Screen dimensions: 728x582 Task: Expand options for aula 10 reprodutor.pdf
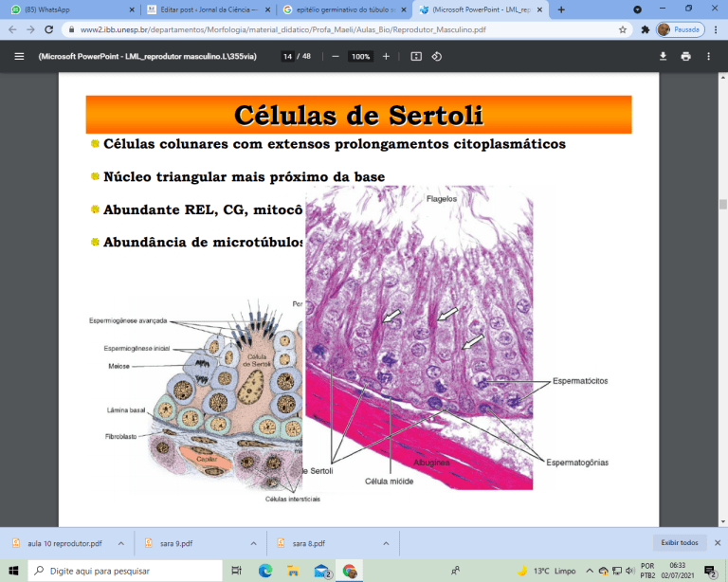point(120,543)
